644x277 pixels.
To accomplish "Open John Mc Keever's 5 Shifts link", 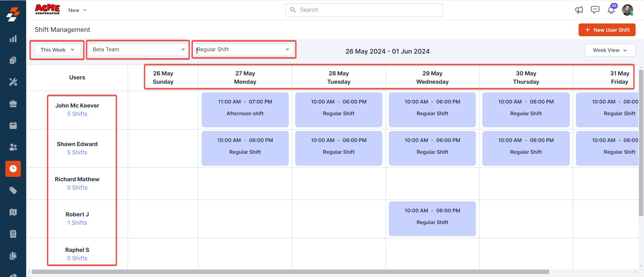I will click(x=77, y=114).
